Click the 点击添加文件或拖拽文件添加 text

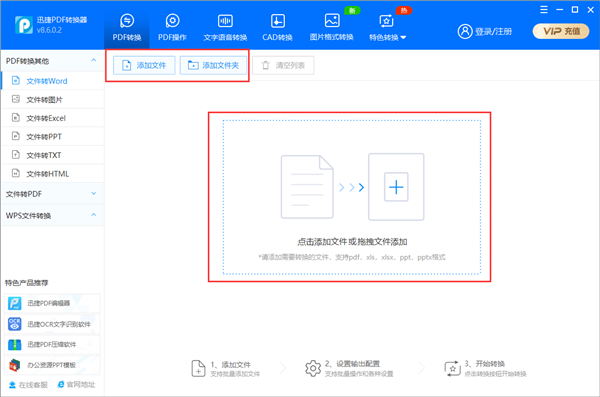pyautogui.click(x=352, y=242)
